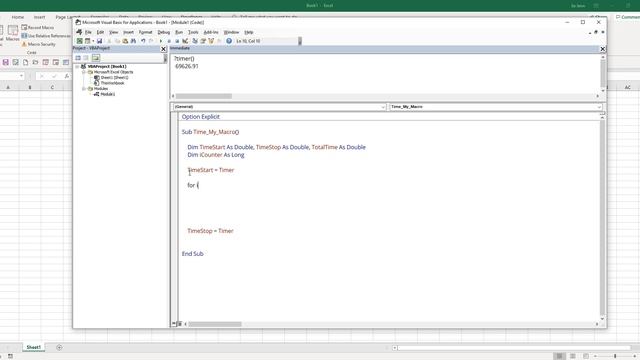The width and height of the screenshot is (640, 360).
Task: Click the Paste toolbar icon in VBA editor
Action: [x=125, y=41]
